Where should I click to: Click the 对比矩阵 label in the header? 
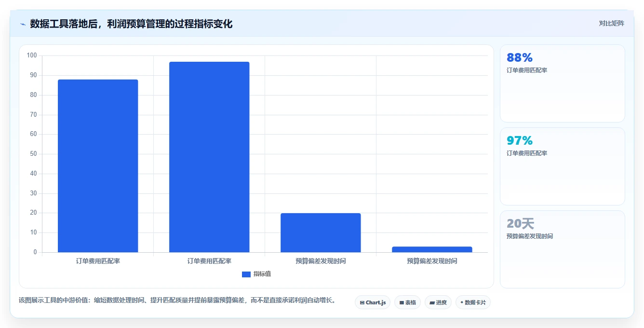(611, 23)
